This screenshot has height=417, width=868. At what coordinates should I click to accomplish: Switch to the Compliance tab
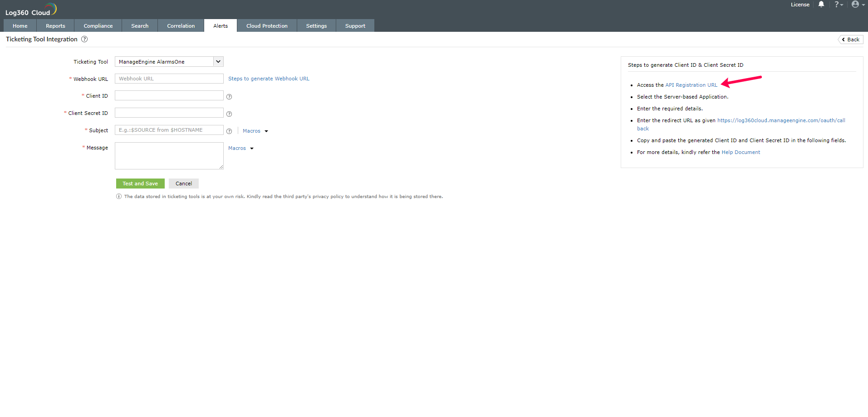98,26
